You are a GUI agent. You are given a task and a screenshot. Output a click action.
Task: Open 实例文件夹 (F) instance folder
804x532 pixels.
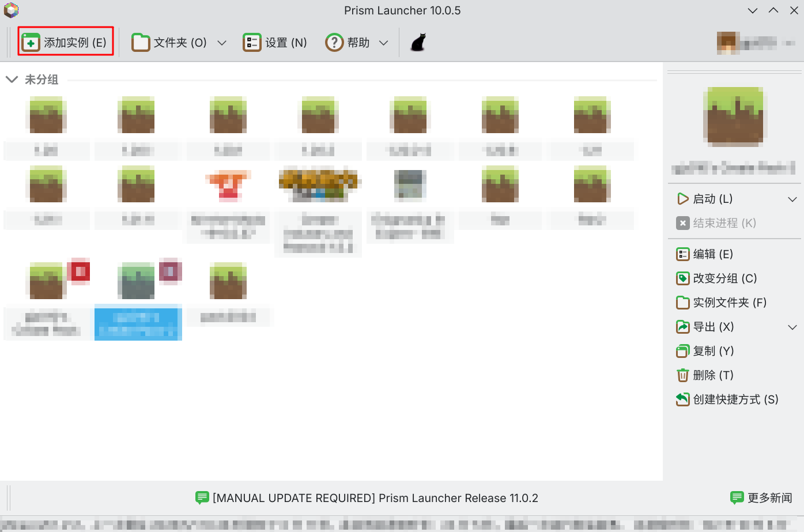coord(721,303)
